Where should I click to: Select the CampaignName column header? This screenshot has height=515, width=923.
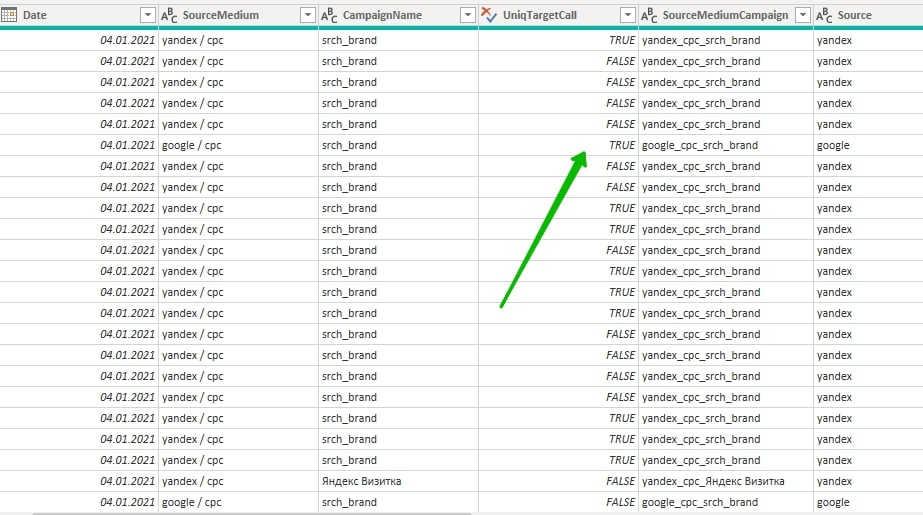coord(399,15)
